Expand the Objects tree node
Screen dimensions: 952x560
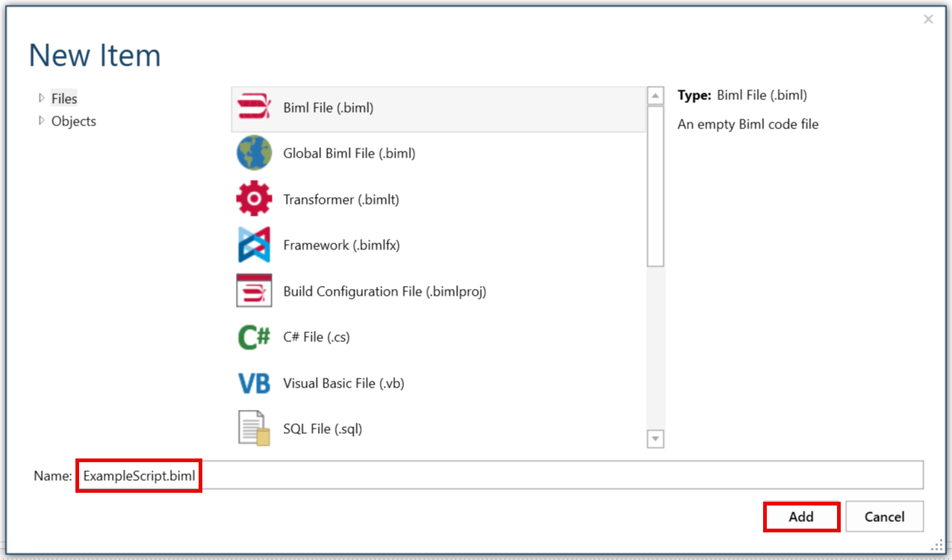(42, 120)
